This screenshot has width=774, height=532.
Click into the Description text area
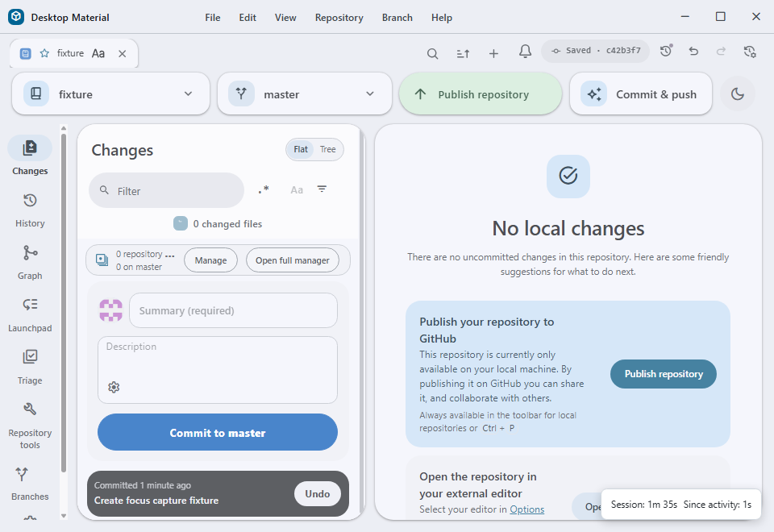218,370
